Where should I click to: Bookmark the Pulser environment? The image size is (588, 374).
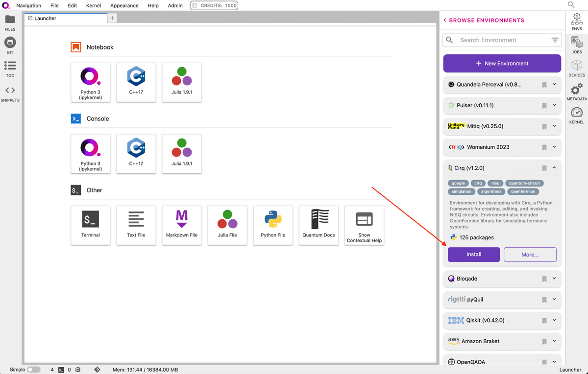click(x=544, y=106)
